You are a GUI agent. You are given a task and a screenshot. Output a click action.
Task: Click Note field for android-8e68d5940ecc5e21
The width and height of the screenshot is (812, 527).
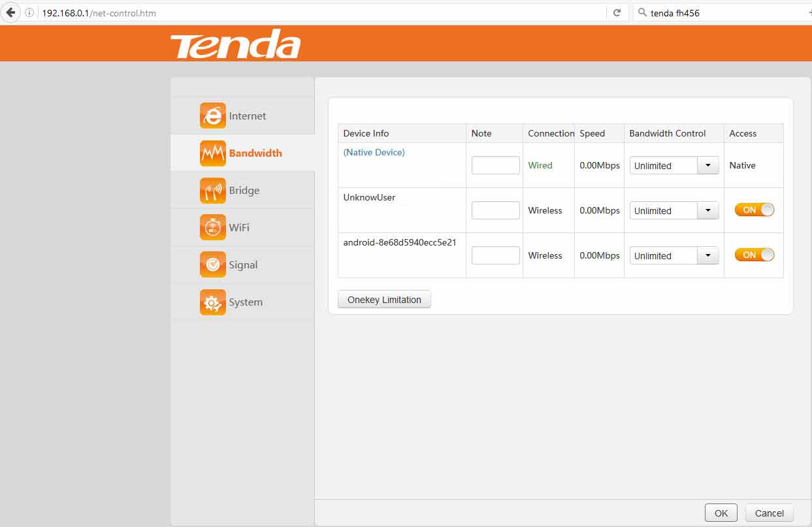(496, 255)
